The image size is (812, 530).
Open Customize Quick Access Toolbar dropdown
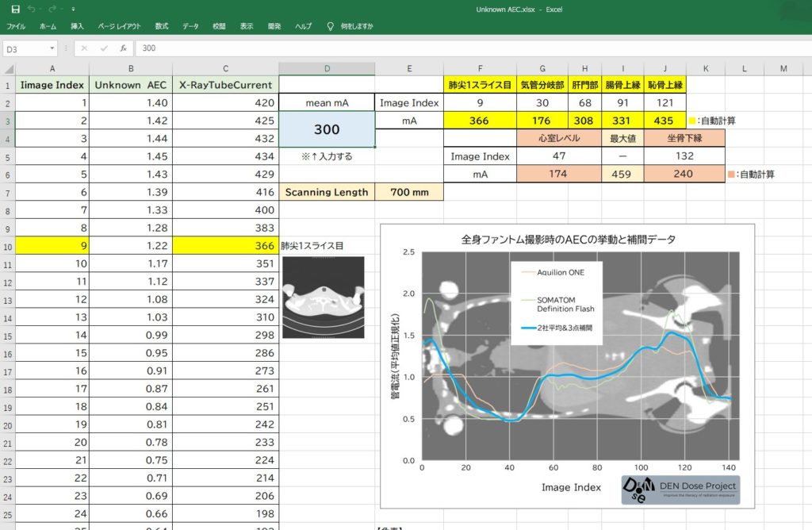73,10
